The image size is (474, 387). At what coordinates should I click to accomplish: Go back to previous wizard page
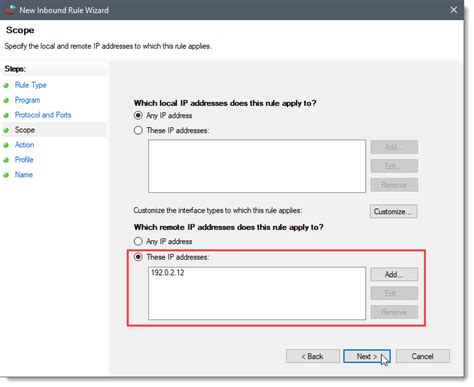point(313,356)
